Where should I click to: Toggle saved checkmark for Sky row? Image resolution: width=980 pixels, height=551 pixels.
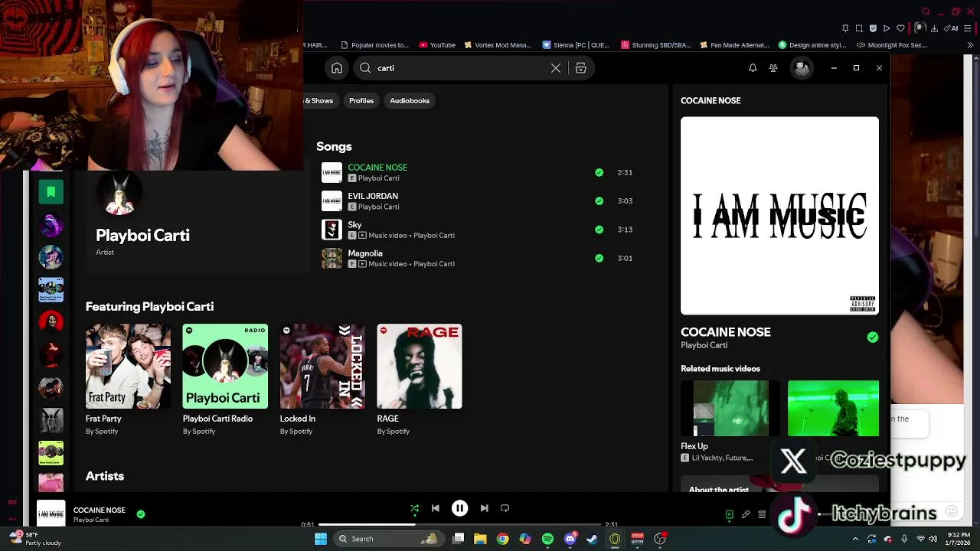click(x=599, y=229)
